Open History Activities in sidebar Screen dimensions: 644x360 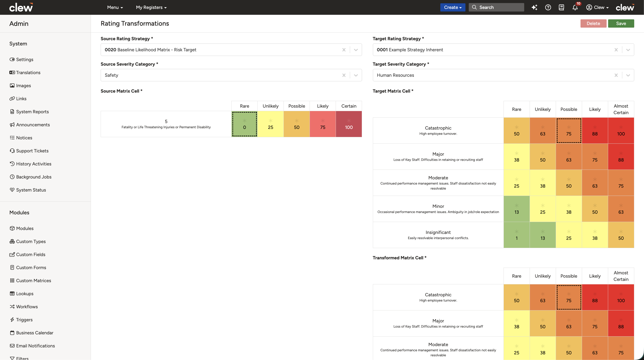30,164
